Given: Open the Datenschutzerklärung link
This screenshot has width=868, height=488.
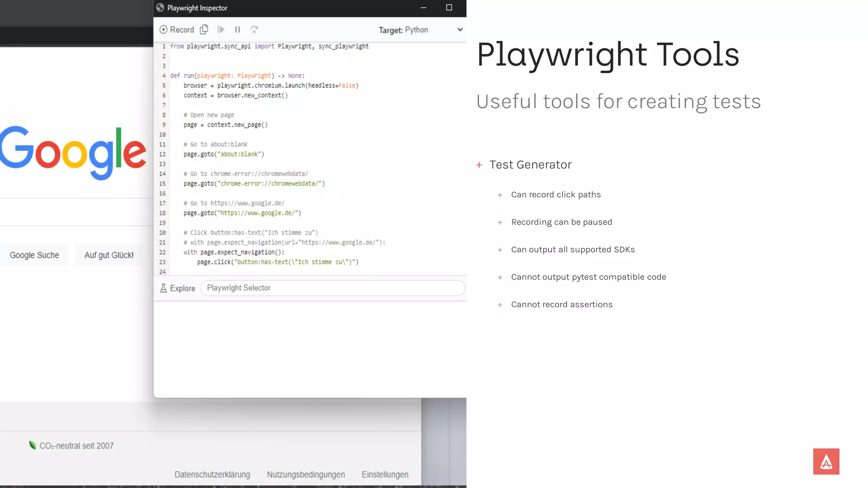Looking at the screenshot, I should 212,475.
